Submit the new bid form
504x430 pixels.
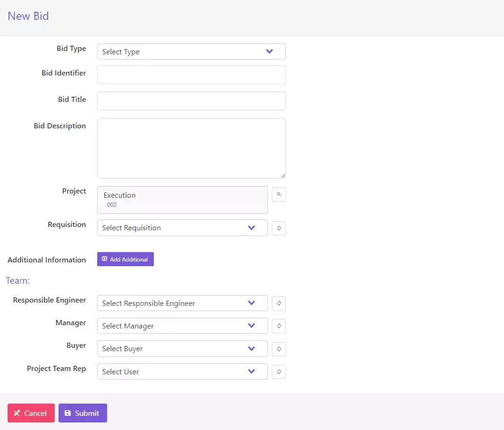(83, 413)
